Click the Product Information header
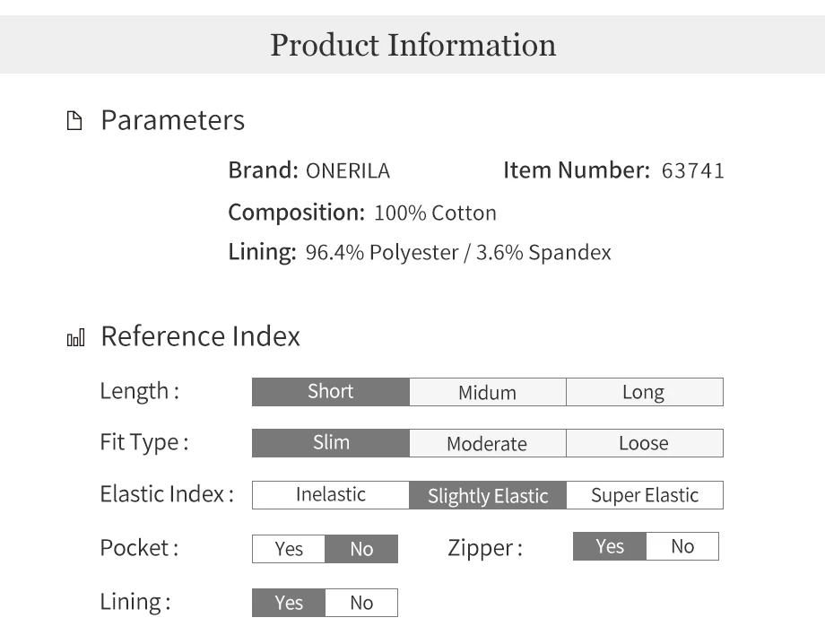825x644 pixels. tap(412, 44)
